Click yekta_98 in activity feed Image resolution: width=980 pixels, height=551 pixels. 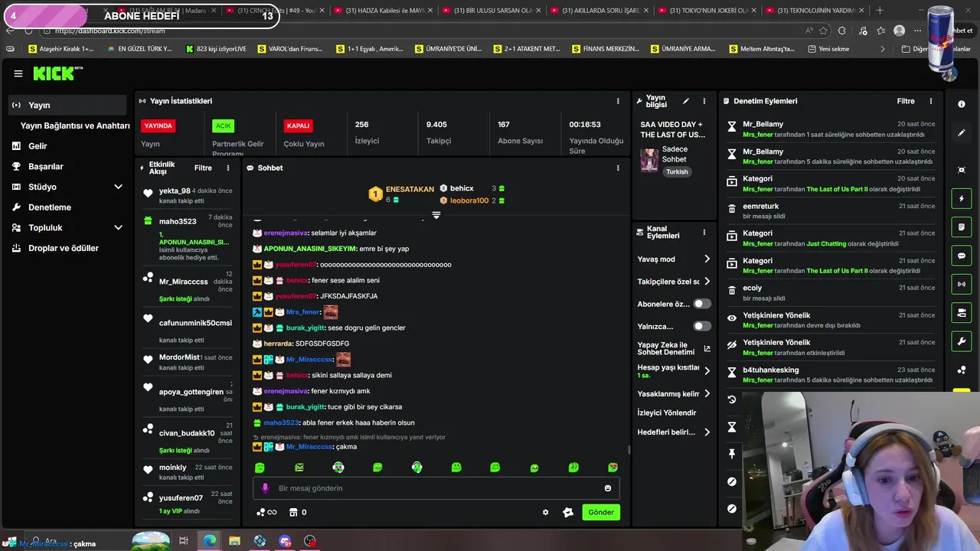[175, 191]
